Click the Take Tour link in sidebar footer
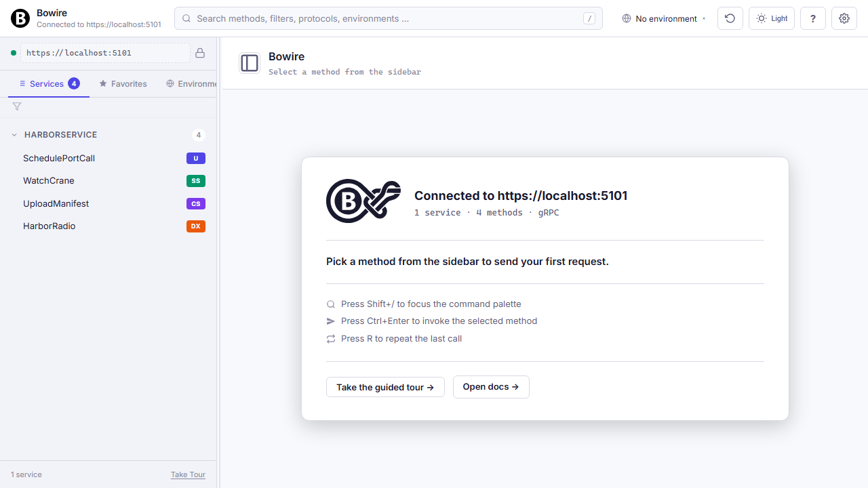Screen dimensions: 868x488 [x=188, y=474]
